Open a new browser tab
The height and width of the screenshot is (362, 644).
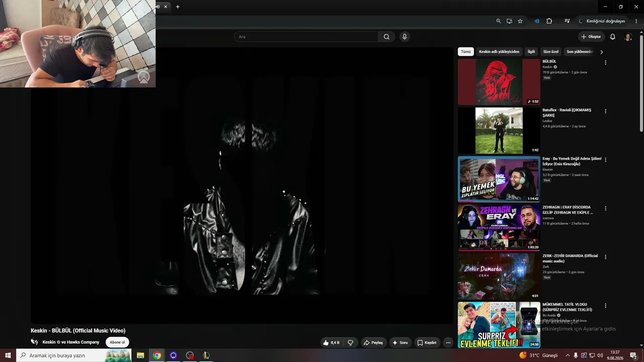pos(178,7)
